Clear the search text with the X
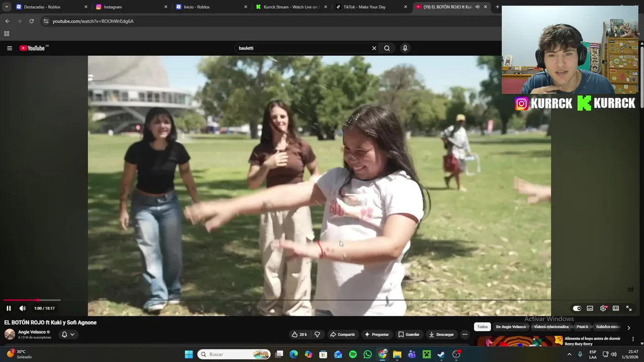644x362 pixels. click(374, 48)
